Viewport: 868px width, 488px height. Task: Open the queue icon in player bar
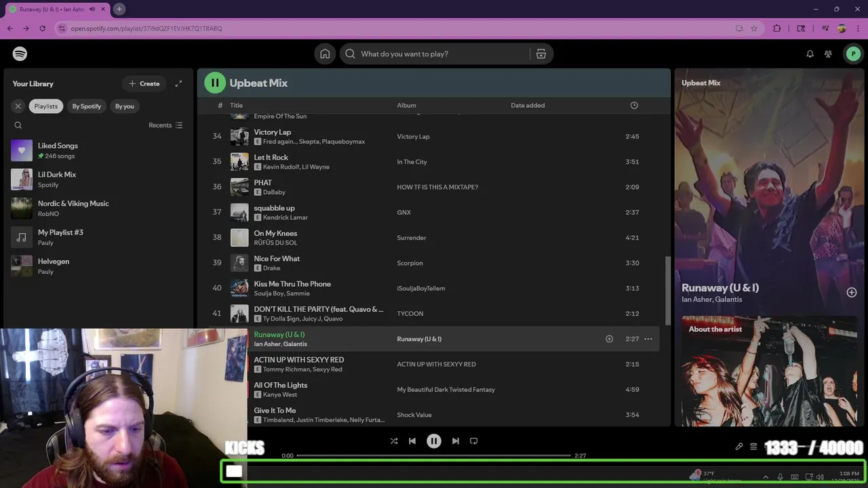tap(753, 447)
